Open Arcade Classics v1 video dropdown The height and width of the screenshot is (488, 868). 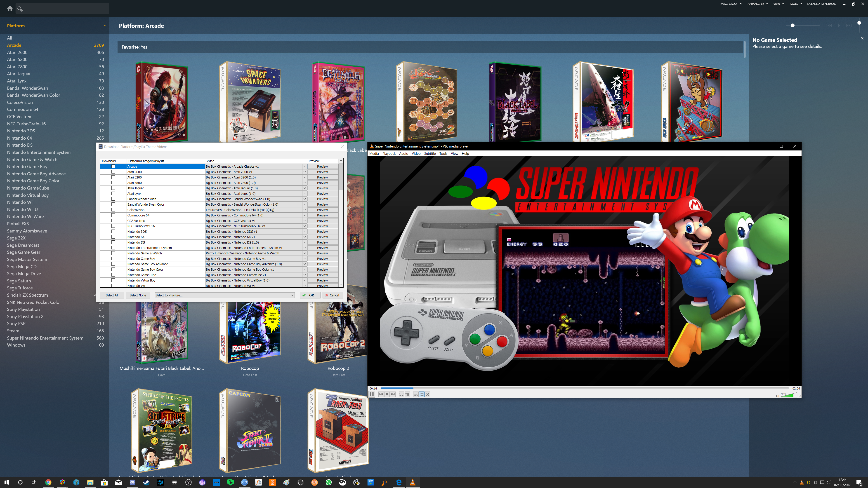coord(304,166)
